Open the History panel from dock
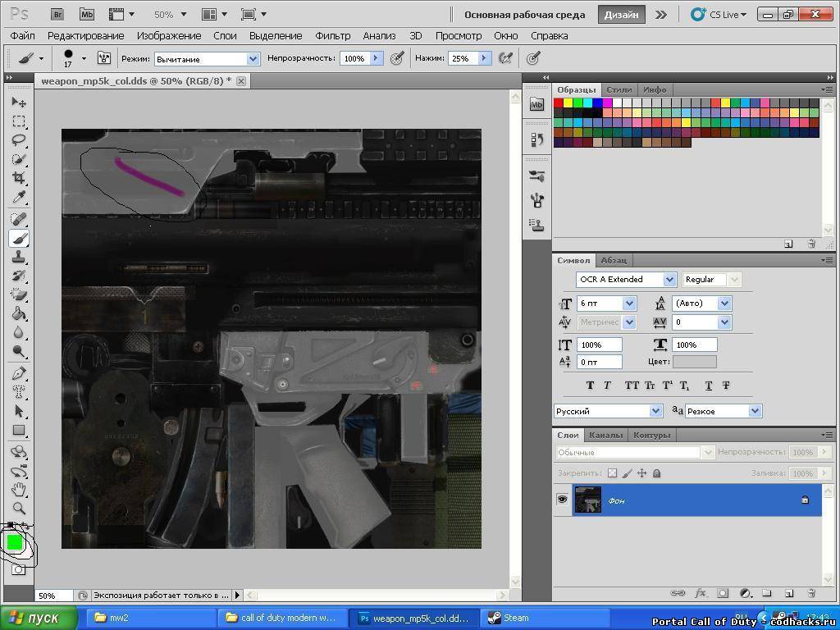840x630 pixels. point(536,139)
